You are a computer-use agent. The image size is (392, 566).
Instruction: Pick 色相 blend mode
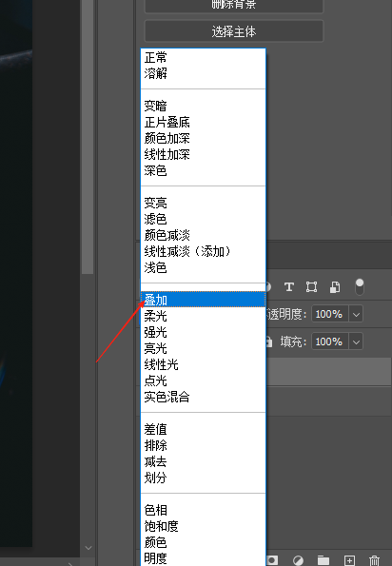point(204,511)
